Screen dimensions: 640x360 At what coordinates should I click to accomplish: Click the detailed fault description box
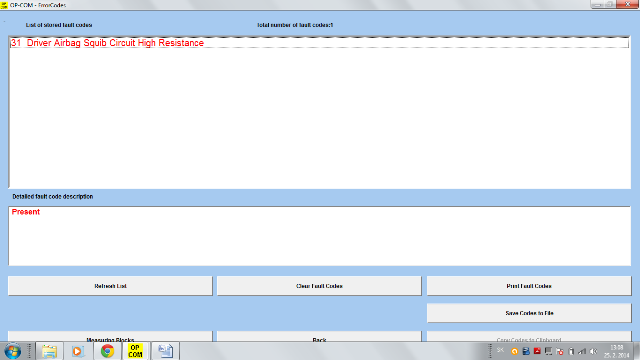click(320, 236)
